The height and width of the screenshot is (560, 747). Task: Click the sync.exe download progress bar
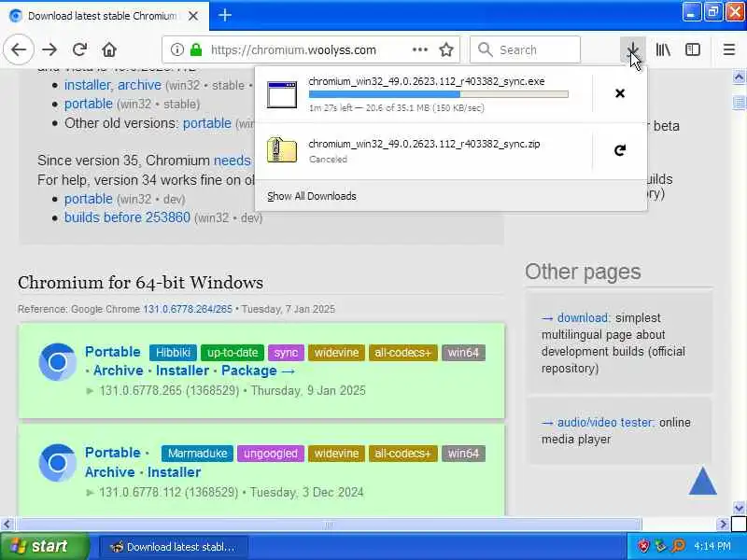pyautogui.click(x=438, y=94)
